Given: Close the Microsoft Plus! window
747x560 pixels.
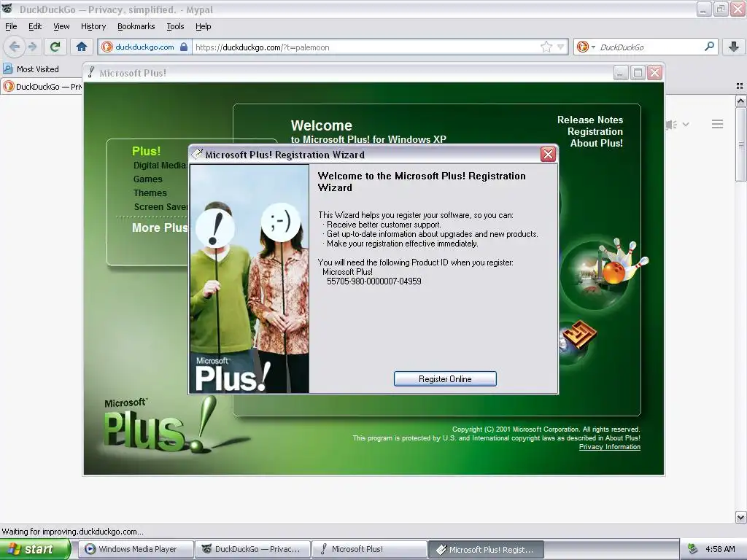Looking at the screenshot, I should [654, 73].
